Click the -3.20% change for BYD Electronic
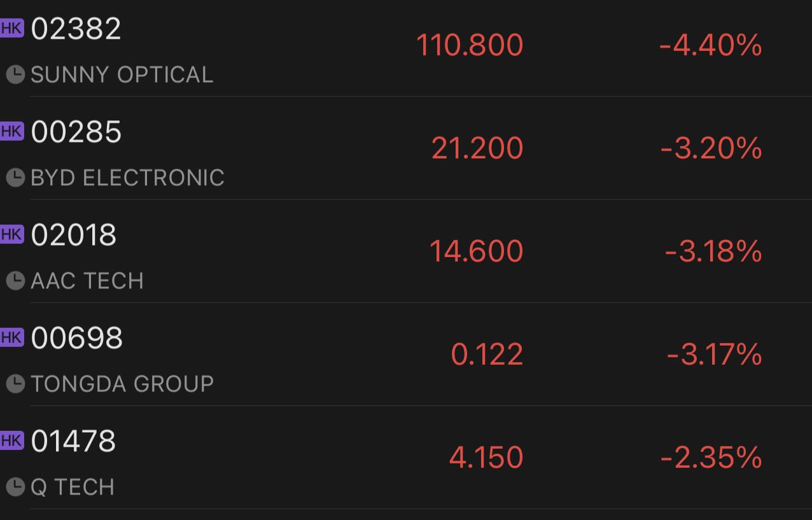This screenshot has width=812, height=520. (711, 148)
